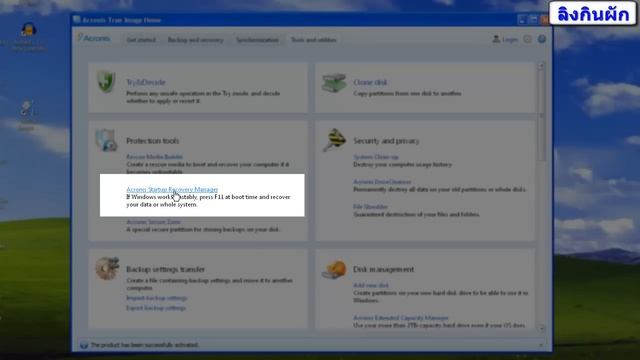Open the Clone disk link
This screenshot has width=640, height=360.
tap(370, 82)
